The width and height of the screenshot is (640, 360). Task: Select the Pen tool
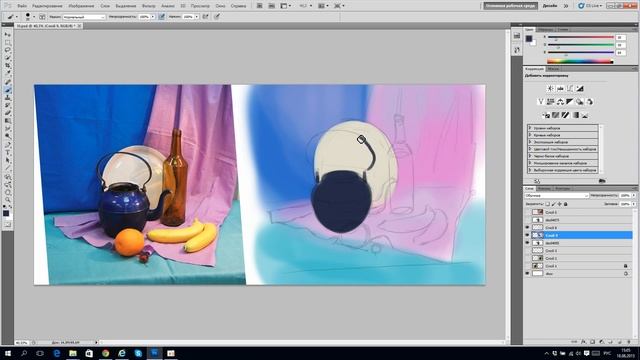tap(7, 144)
